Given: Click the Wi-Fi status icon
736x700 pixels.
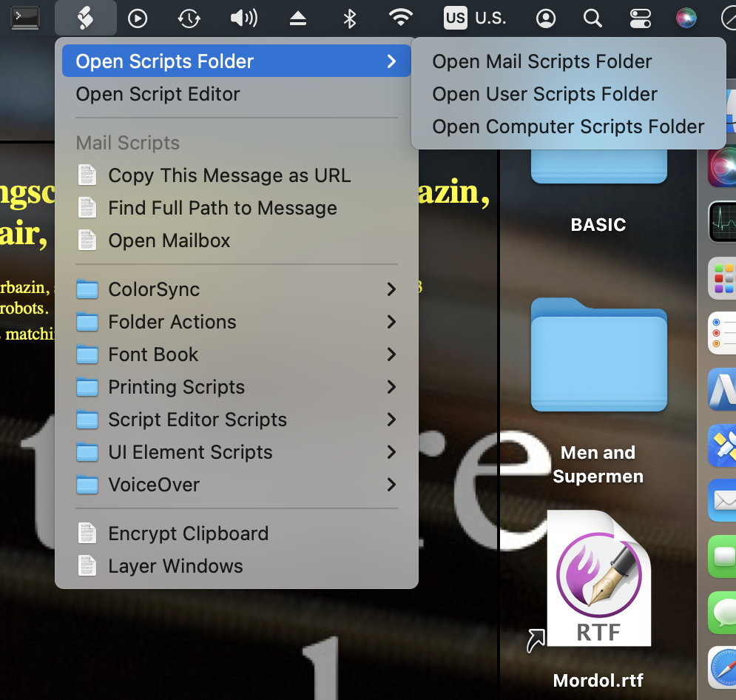Looking at the screenshot, I should (401, 18).
